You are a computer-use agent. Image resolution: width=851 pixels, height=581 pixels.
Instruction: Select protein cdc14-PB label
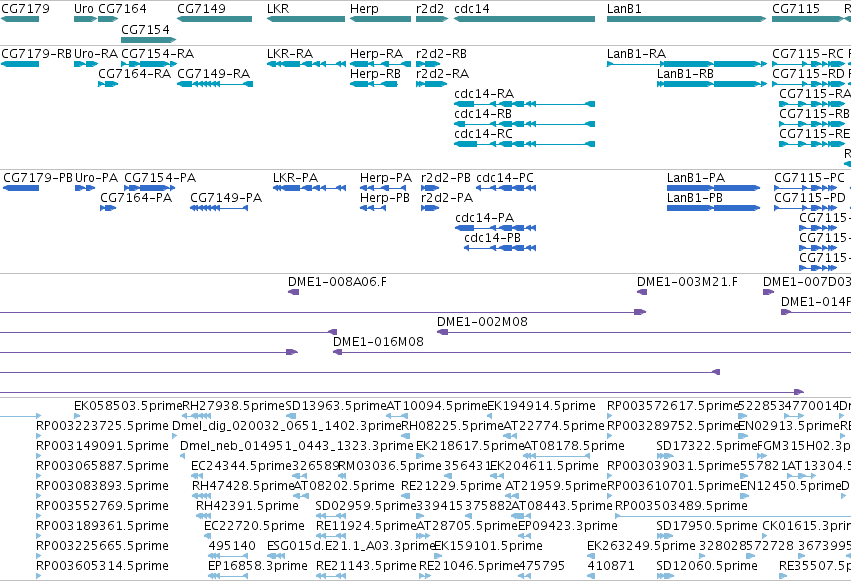pyautogui.click(x=492, y=238)
